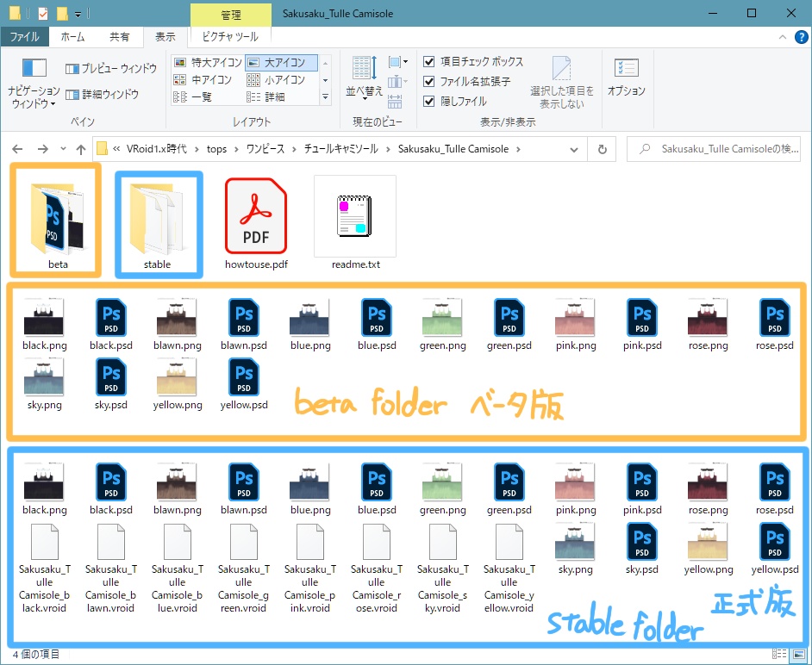Select Sakusaku_Tulle Camisole_sky.vroid file
The height and width of the screenshot is (665, 812).
pyautogui.click(x=442, y=569)
